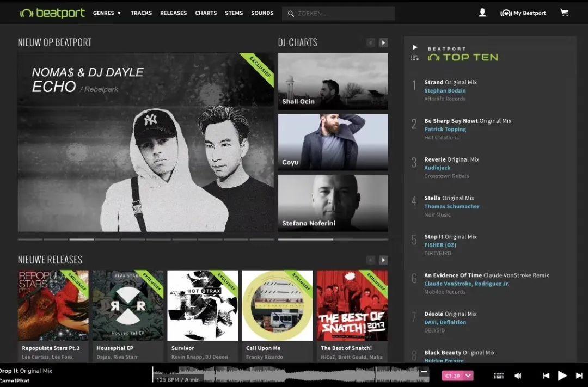This screenshot has width=588, height=387.
Task: Open the price dropdown arrow in the player
Action: tap(468, 376)
